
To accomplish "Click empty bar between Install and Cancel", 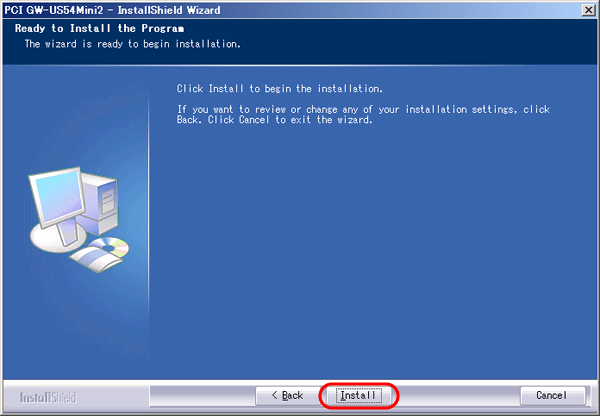I will [x=455, y=395].
